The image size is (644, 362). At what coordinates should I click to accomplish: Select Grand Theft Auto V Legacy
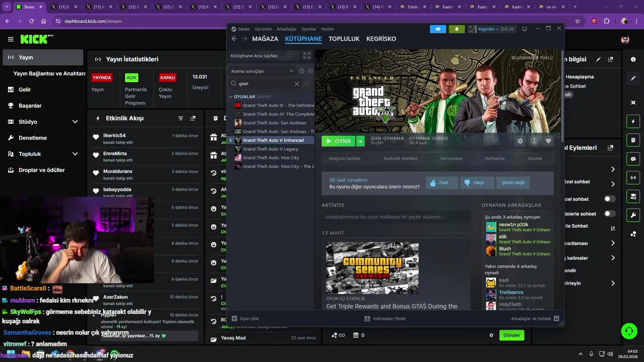click(271, 149)
